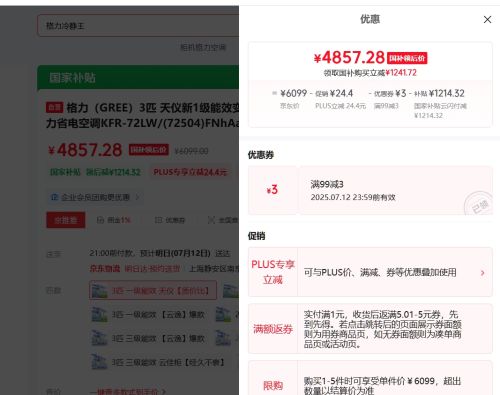500x395 pixels.
Task: Select the 3匹 三级能效 云佳柜 option
Action: coord(158,362)
